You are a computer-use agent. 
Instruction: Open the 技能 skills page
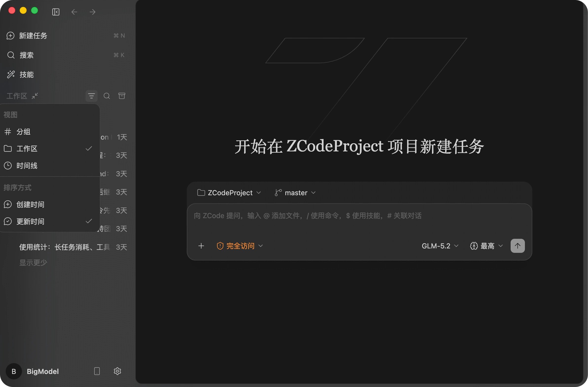(66, 75)
